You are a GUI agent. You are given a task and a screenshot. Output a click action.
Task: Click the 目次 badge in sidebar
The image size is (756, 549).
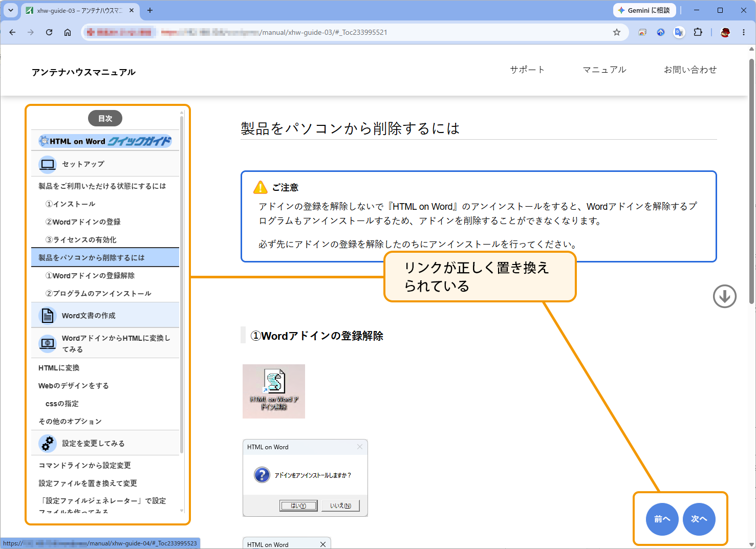105,118
